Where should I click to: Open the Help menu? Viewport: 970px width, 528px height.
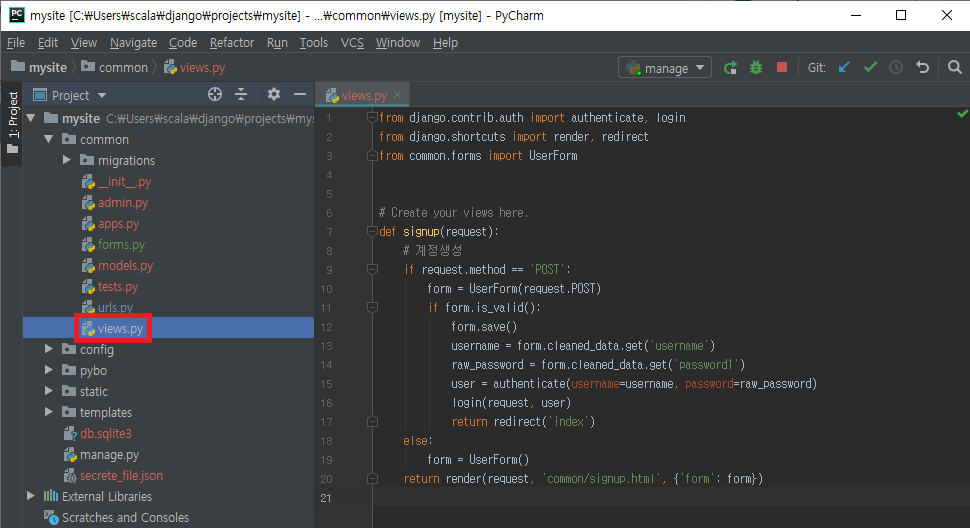pyautogui.click(x=445, y=43)
